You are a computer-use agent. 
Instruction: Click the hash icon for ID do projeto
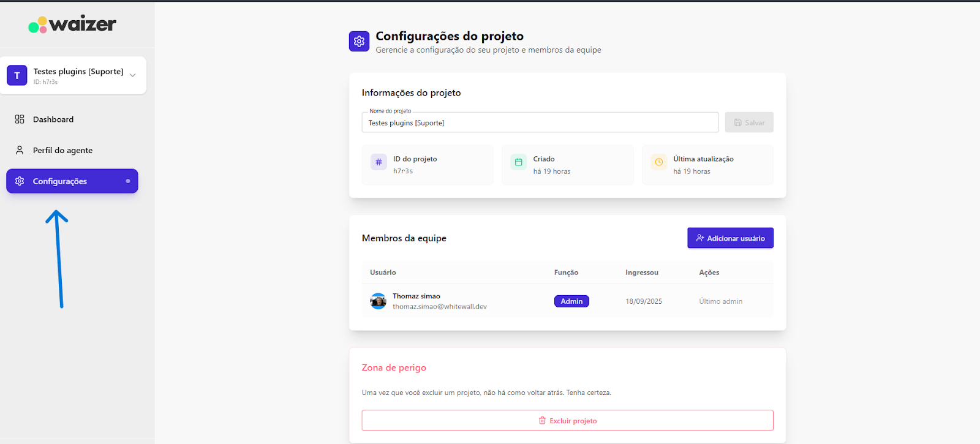379,162
